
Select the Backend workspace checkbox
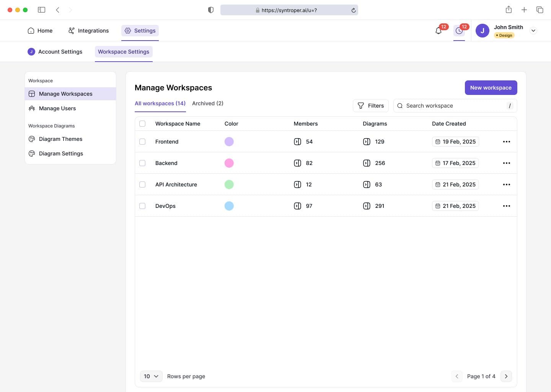[x=142, y=163]
